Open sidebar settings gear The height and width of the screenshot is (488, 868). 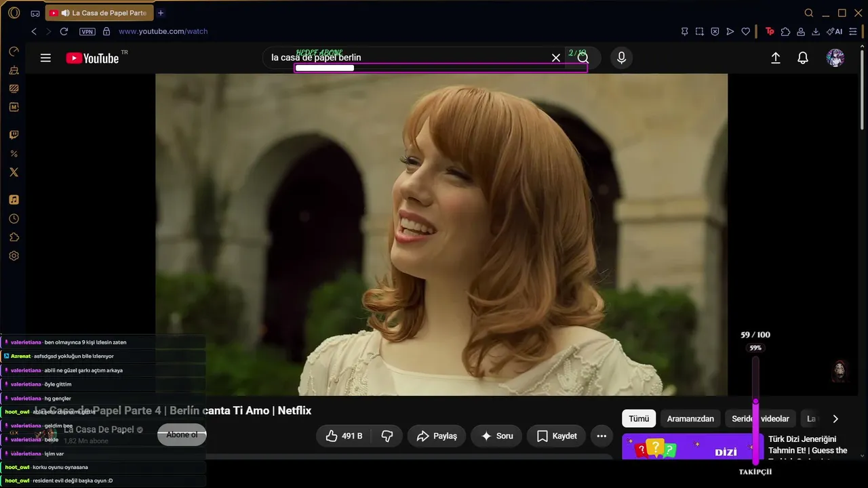(x=14, y=256)
